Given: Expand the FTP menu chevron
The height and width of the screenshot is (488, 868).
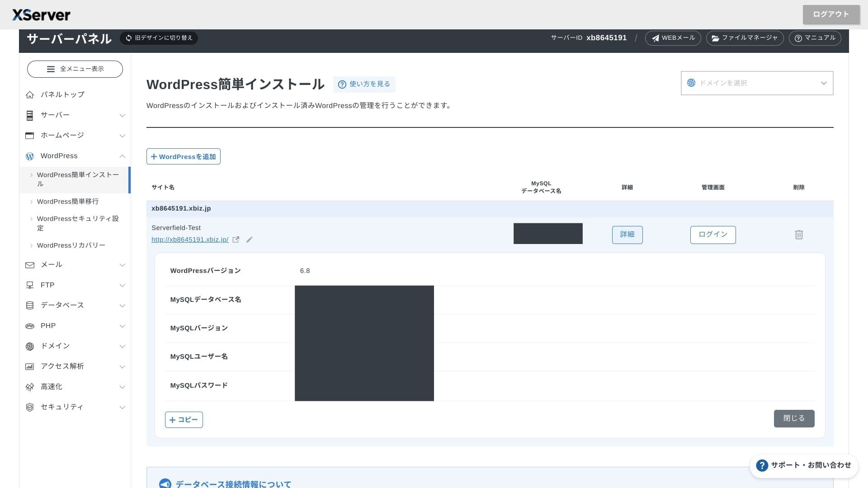Looking at the screenshot, I should (122, 286).
